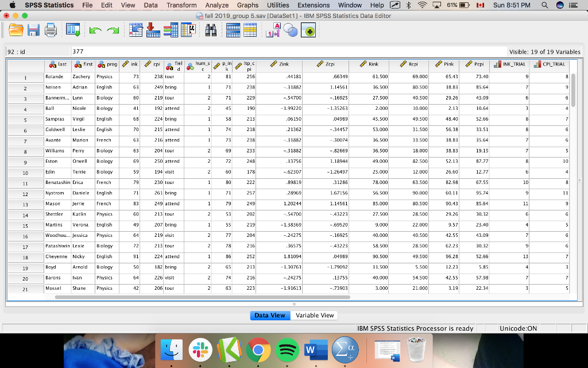Open Variables info toolbar icon
588x368 pixels.
pos(171,30)
